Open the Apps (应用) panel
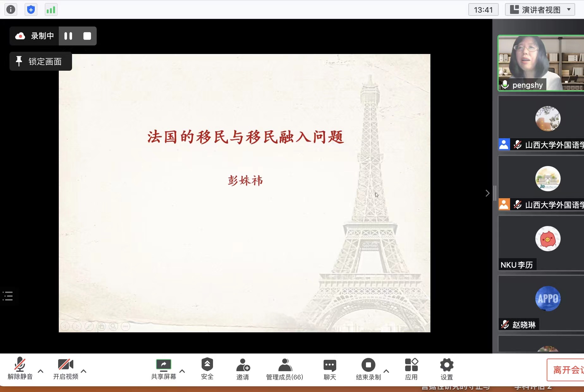 411,369
